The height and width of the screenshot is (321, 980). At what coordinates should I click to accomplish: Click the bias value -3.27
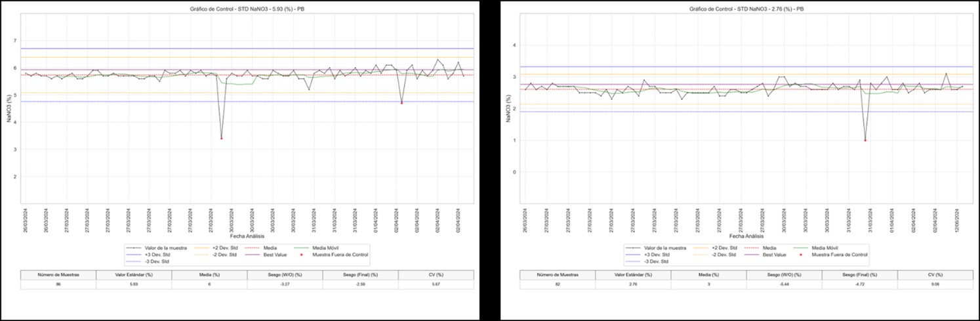[285, 284]
